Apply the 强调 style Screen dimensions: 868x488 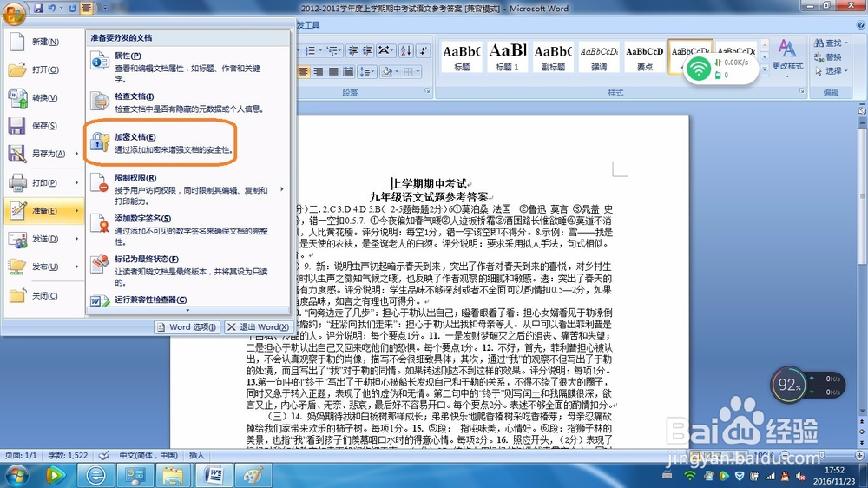click(599, 56)
